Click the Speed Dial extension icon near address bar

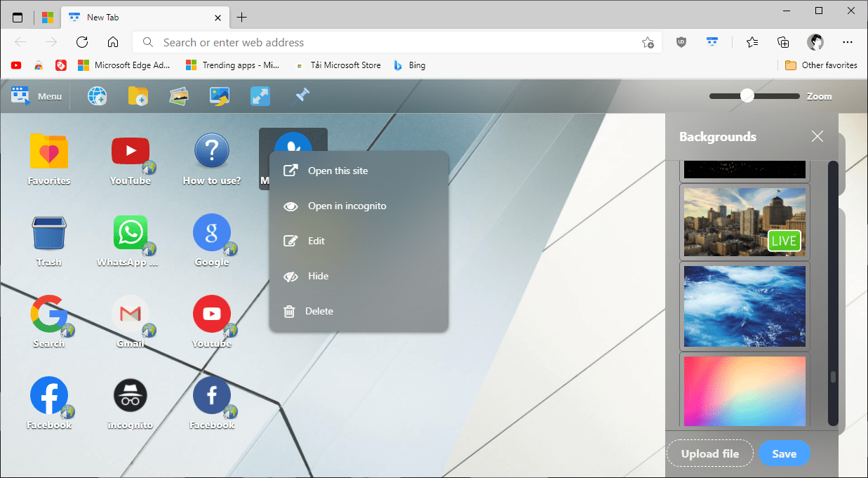(712, 42)
